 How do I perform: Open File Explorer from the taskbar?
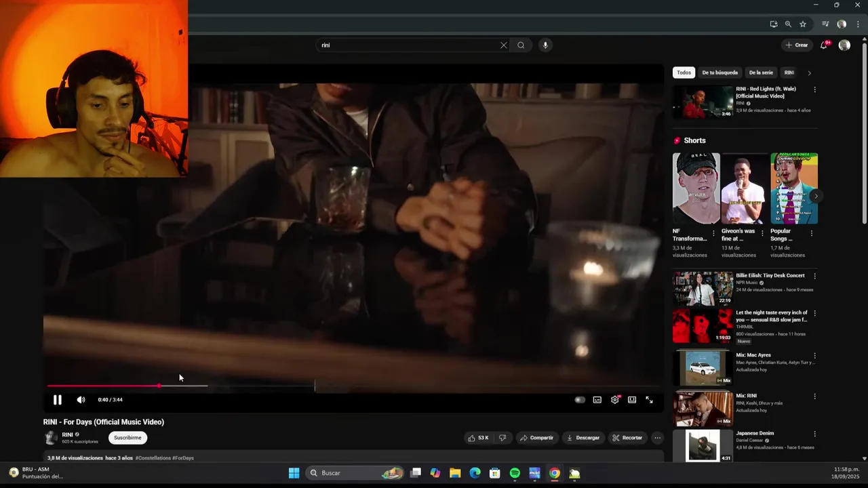[x=455, y=473]
